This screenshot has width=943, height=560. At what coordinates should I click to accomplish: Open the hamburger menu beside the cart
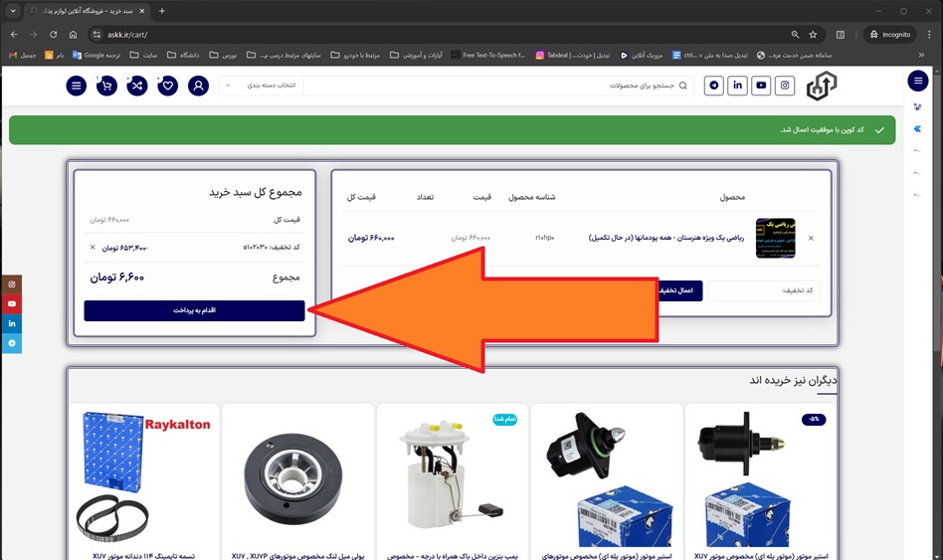point(77,86)
